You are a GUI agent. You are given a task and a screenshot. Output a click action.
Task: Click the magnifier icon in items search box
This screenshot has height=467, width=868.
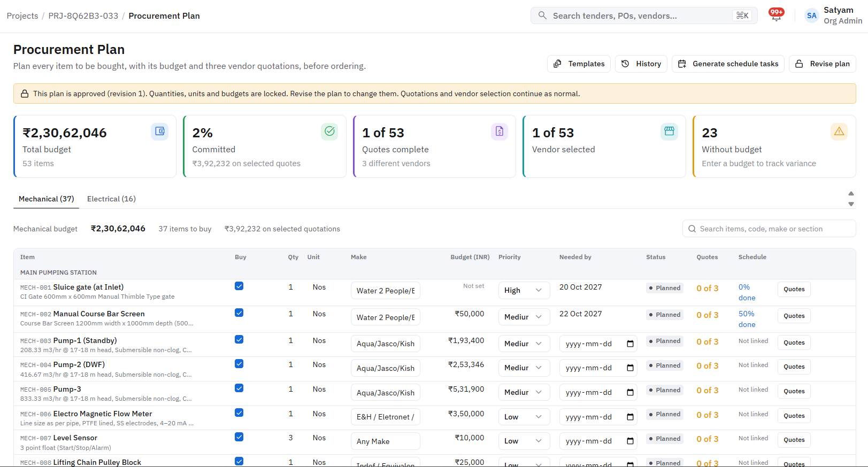[x=692, y=229]
